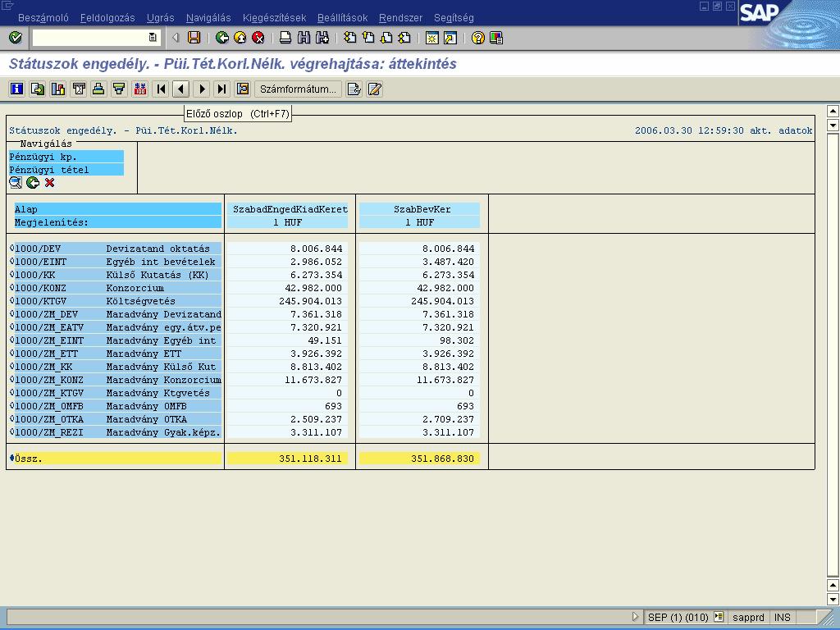This screenshot has height=630, width=840.
Task: Click the blue Information icon
Action: click(x=16, y=89)
